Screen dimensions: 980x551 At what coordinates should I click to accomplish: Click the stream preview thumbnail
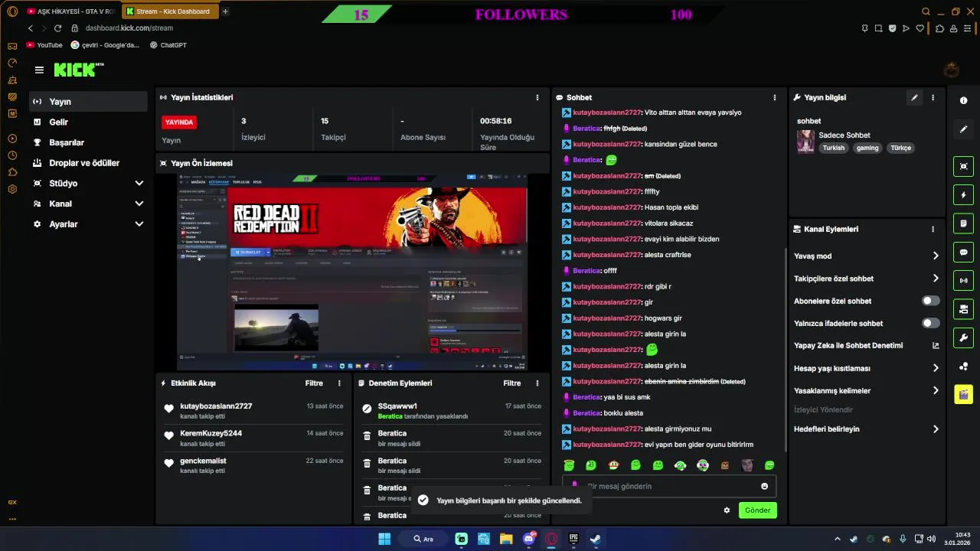(x=352, y=272)
